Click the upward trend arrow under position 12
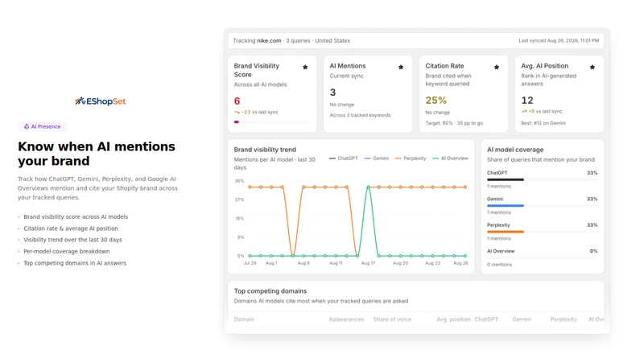644x362 pixels. click(x=524, y=111)
